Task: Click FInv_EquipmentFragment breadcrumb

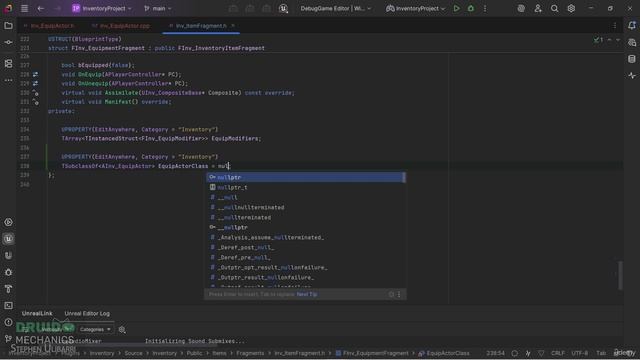Action: click(x=372, y=353)
